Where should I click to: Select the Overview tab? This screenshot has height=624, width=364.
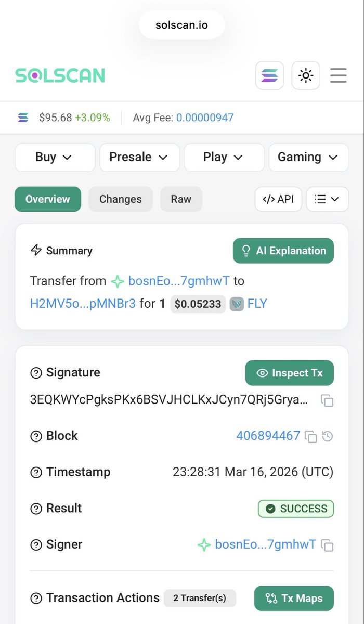click(48, 199)
